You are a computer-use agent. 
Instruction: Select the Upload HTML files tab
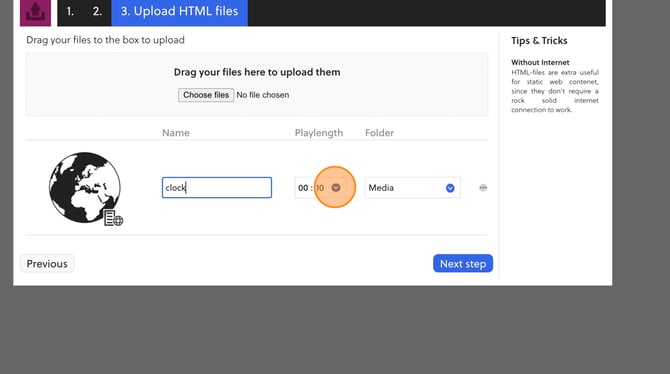coord(179,12)
